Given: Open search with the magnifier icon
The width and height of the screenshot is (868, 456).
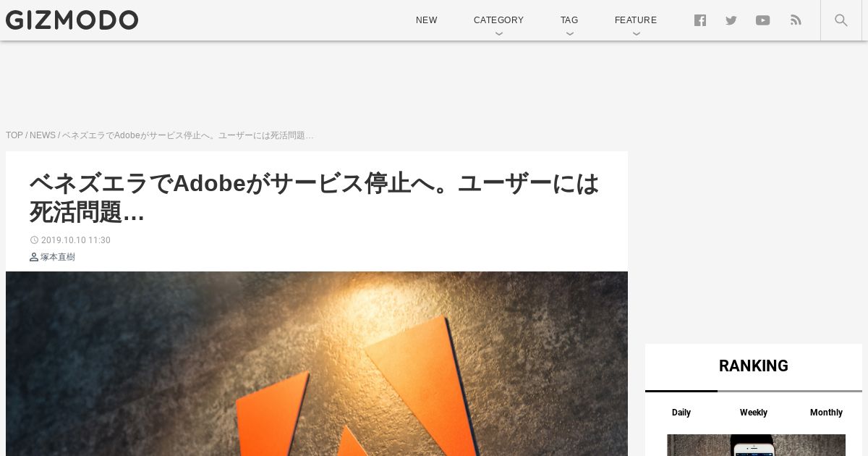Looking at the screenshot, I should (x=841, y=20).
